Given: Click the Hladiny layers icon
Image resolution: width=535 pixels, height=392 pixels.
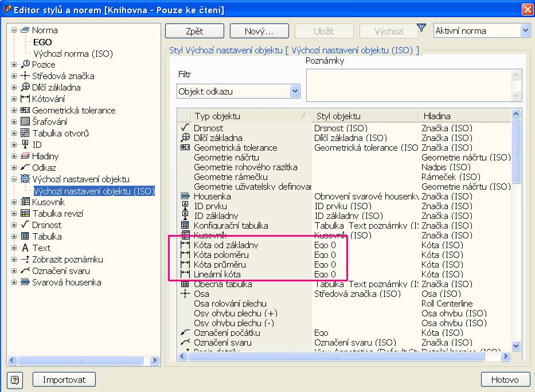Looking at the screenshot, I should coord(25,156).
